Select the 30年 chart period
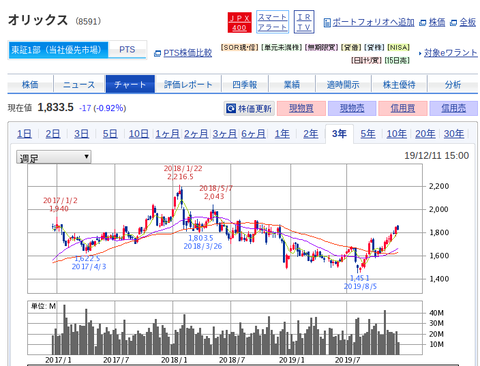The image size is (480, 366). coord(454,134)
